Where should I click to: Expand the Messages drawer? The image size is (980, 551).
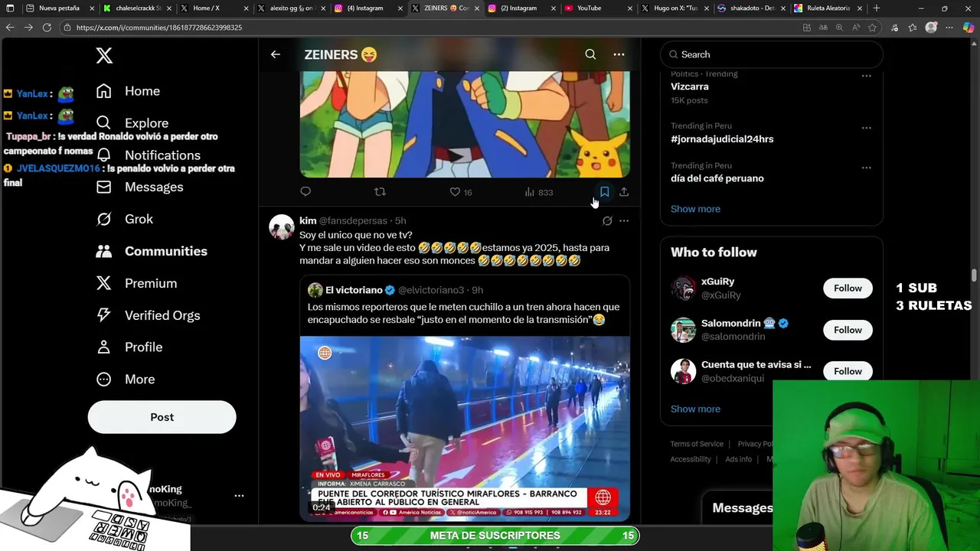(x=742, y=508)
